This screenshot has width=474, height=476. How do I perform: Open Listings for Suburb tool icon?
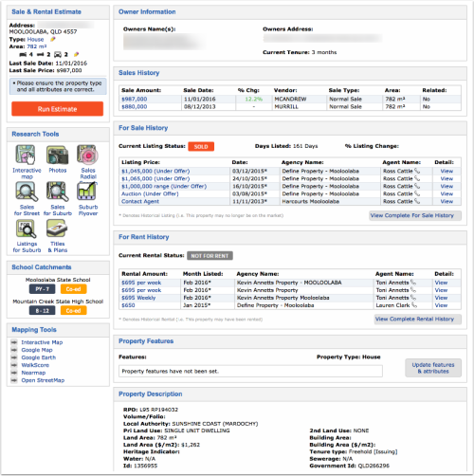click(x=27, y=229)
